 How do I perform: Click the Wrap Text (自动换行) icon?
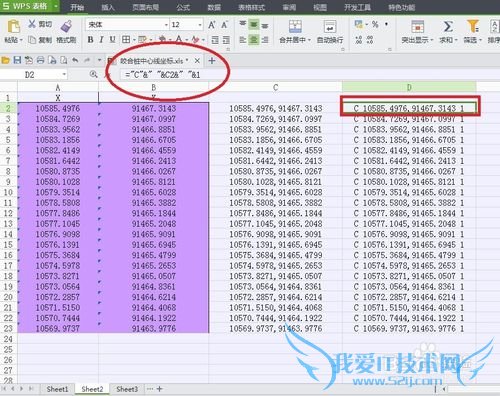pos(330,26)
